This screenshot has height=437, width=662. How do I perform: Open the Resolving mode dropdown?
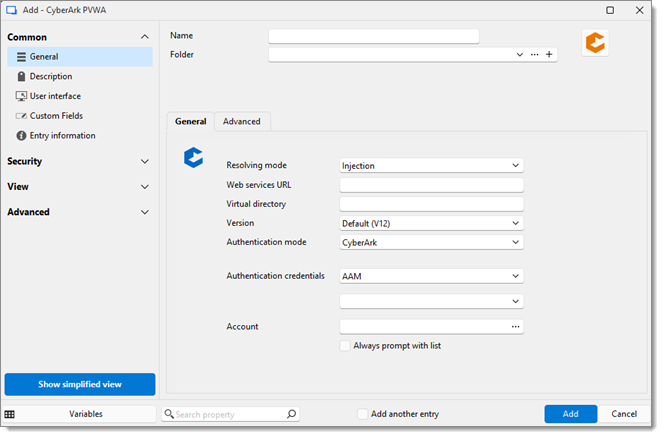coord(431,166)
